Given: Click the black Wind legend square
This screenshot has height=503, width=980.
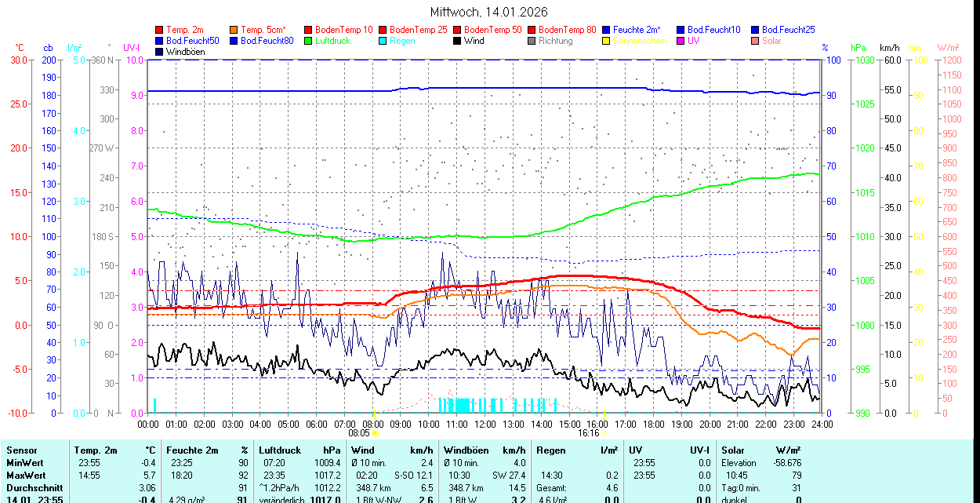Looking at the screenshot, I should (457, 41).
